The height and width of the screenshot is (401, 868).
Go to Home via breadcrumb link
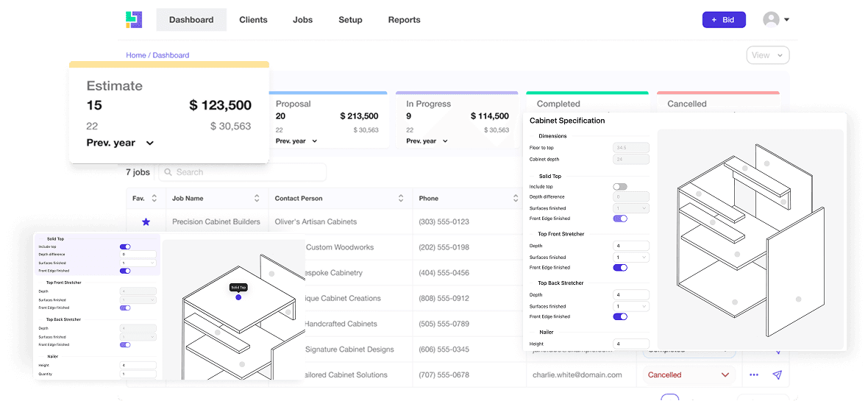(136, 55)
